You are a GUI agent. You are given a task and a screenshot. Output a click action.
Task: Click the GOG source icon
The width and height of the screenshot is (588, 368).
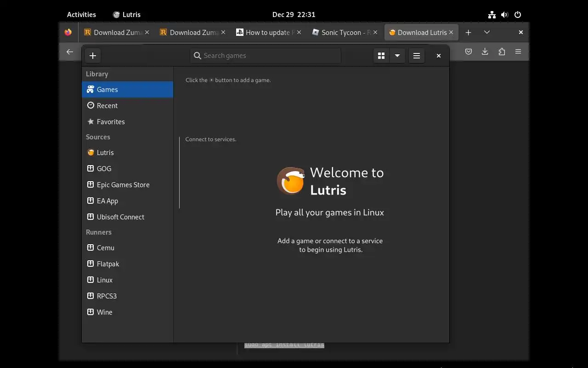90,168
